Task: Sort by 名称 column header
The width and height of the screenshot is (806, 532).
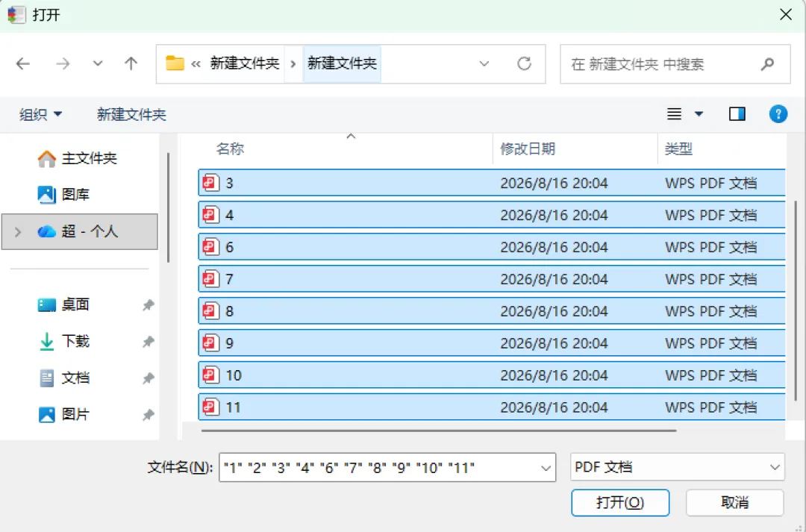Action: 230,149
